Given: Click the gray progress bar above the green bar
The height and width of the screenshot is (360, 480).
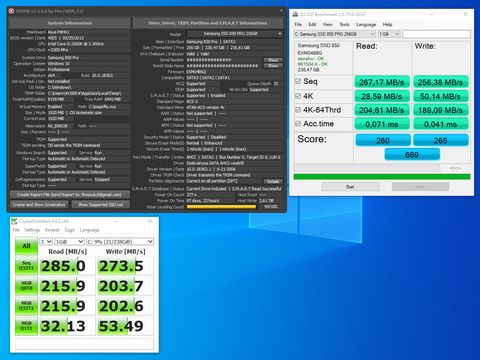Looking at the screenshot, I should pyautogui.click(x=367, y=168).
